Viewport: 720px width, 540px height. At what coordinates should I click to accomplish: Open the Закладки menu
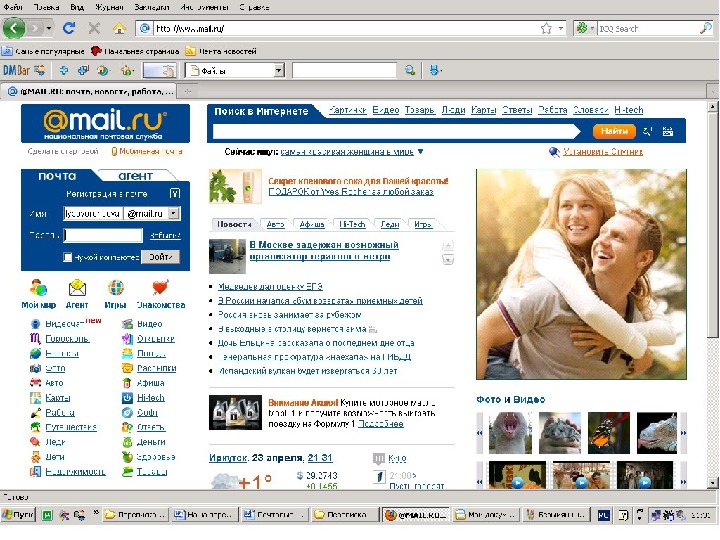152,7
